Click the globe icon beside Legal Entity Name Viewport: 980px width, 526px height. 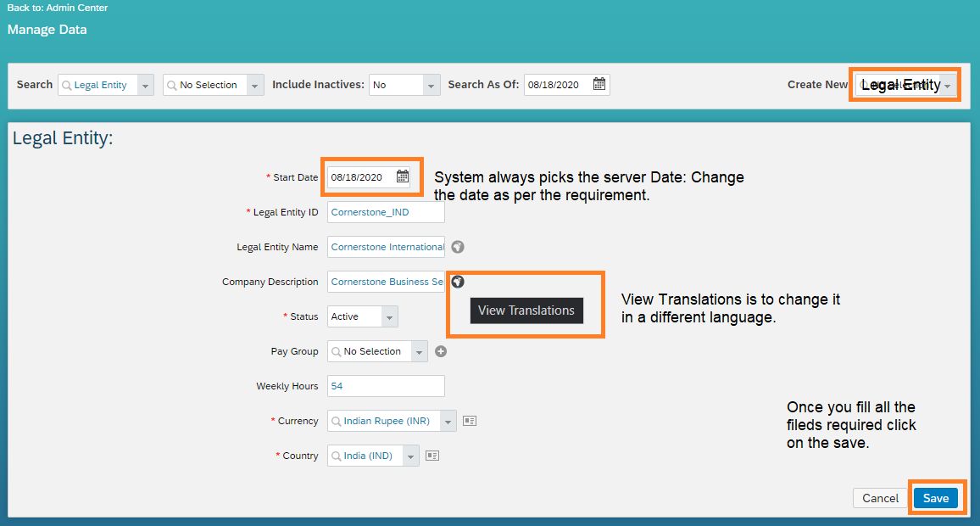[458, 246]
